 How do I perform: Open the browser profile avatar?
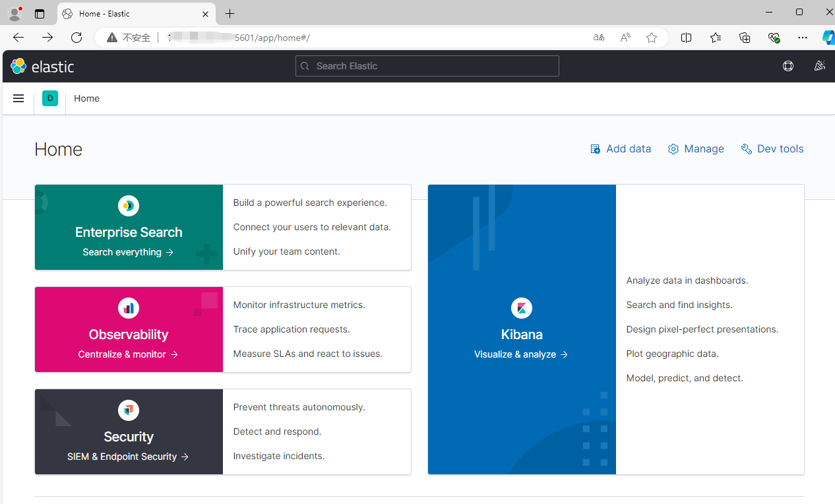15,13
